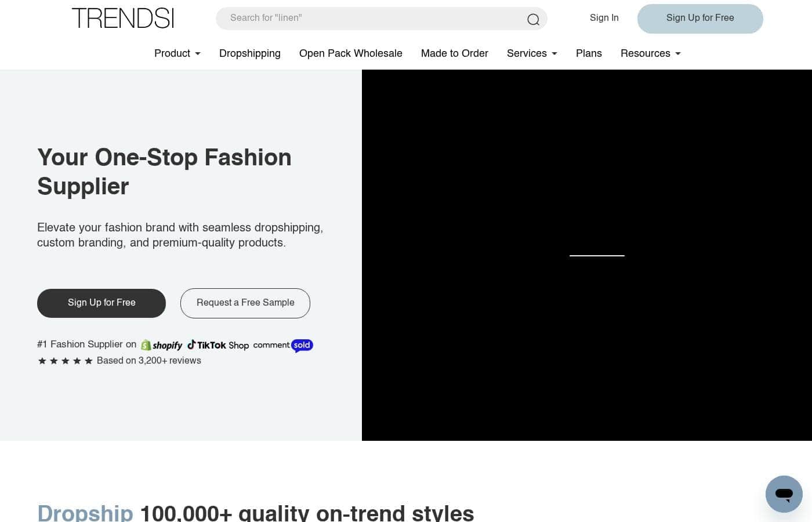The image size is (812, 522).
Task: Go to Made to Order
Action: coord(455,53)
